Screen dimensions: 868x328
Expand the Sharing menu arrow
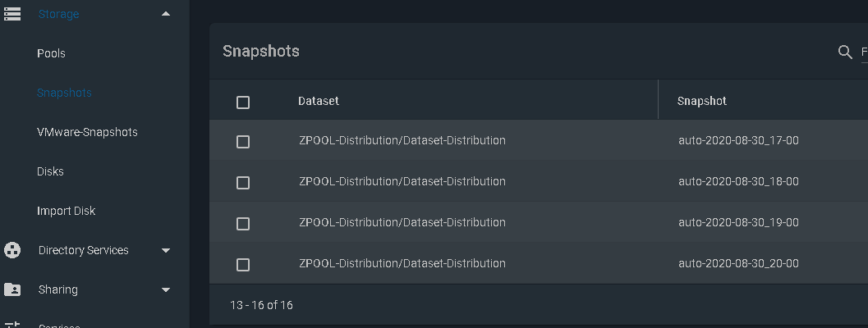point(166,289)
